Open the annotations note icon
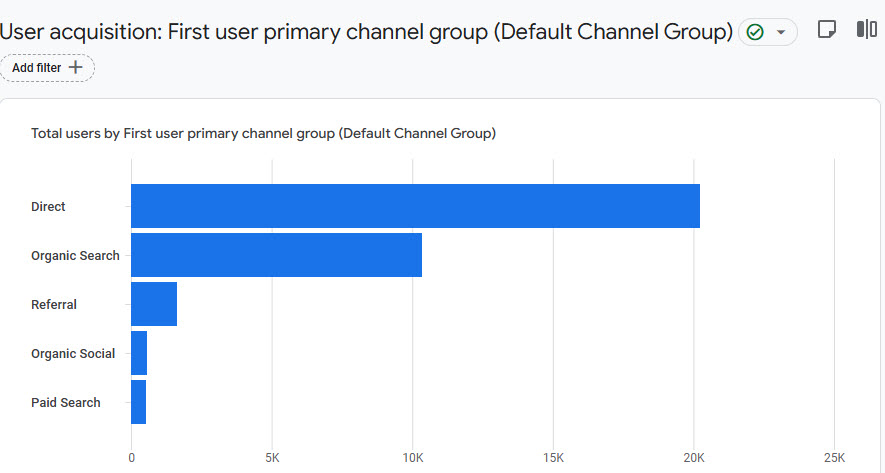 tap(827, 30)
